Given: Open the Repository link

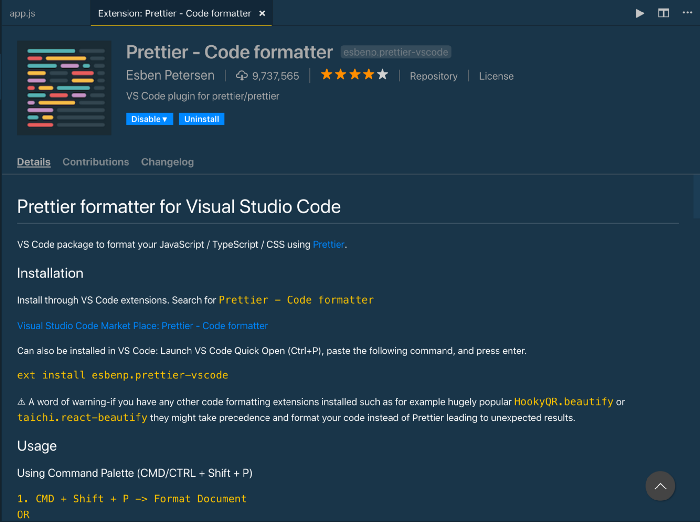Looking at the screenshot, I should coord(433,76).
